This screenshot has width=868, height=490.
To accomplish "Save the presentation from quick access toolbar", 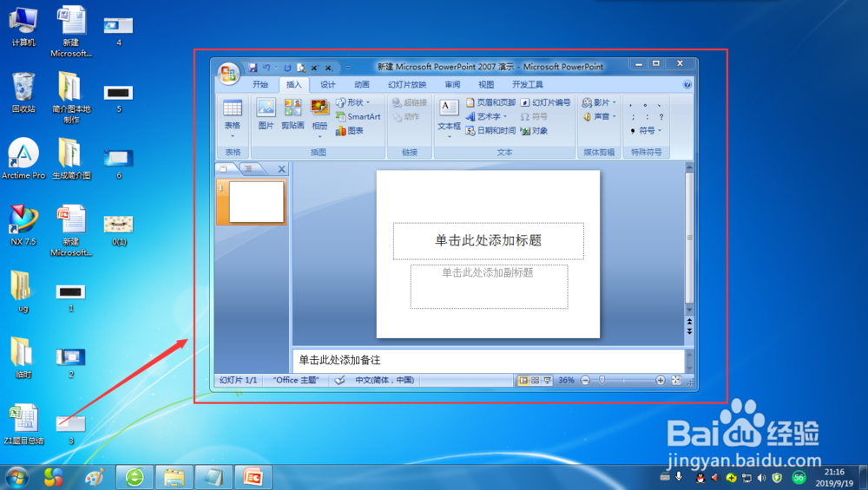I will pyautogui.click(x=253, y=68).
